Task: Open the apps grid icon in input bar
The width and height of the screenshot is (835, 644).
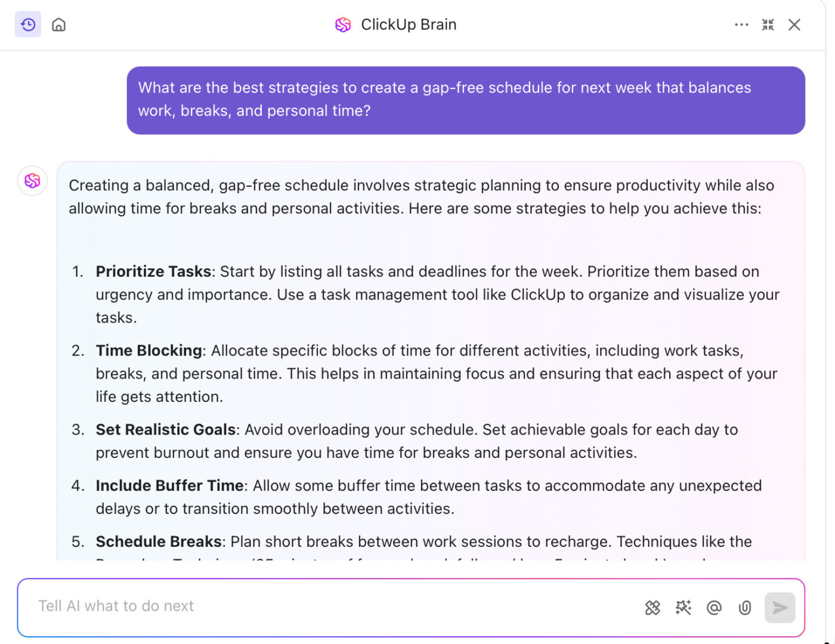Action: click(x=652, y=608)
